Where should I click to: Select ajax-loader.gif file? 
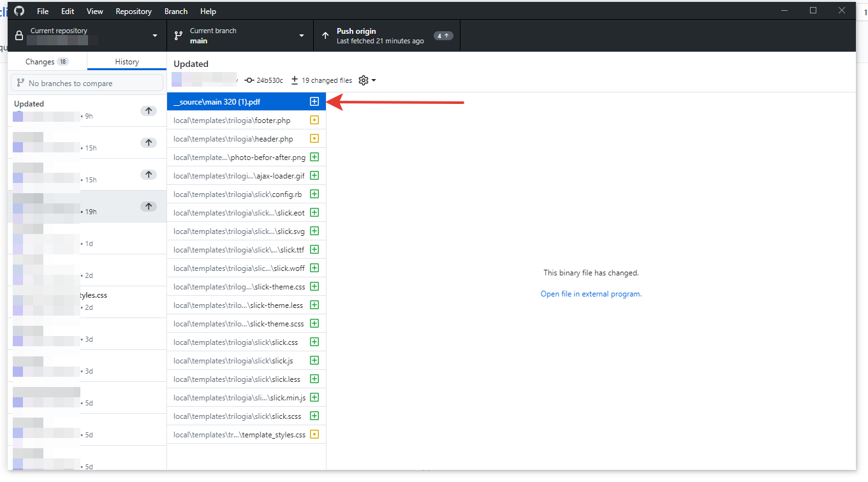pyautogui.click(x=247, y=175)
